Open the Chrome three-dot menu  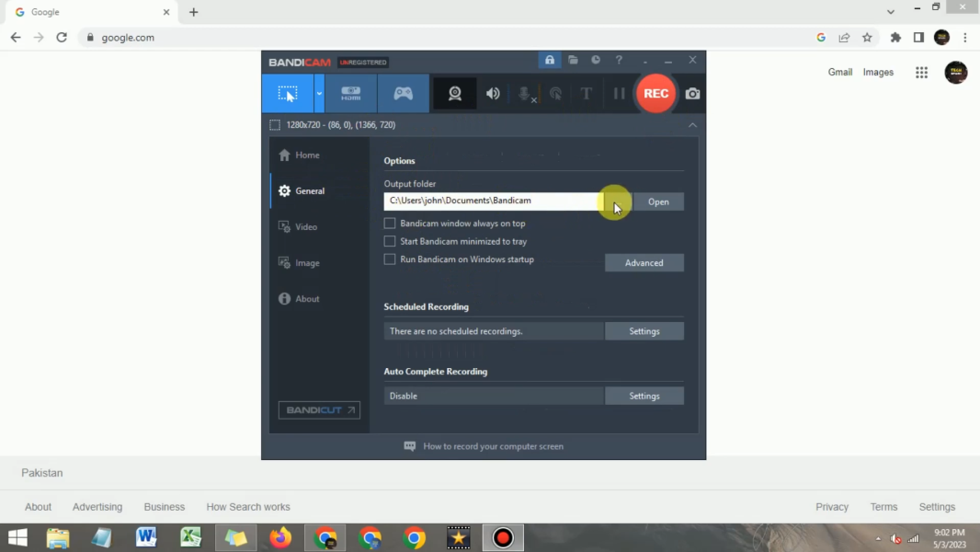[965, 38]
